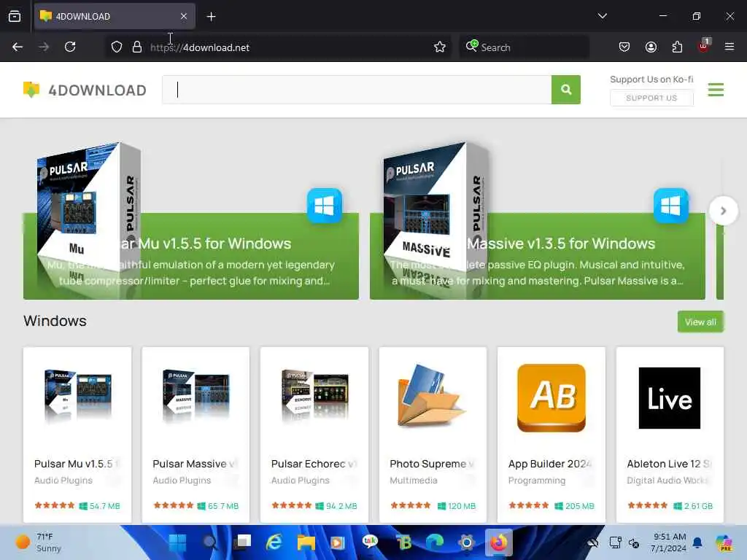Advance carousel with next arrow

tap(723, 211)
